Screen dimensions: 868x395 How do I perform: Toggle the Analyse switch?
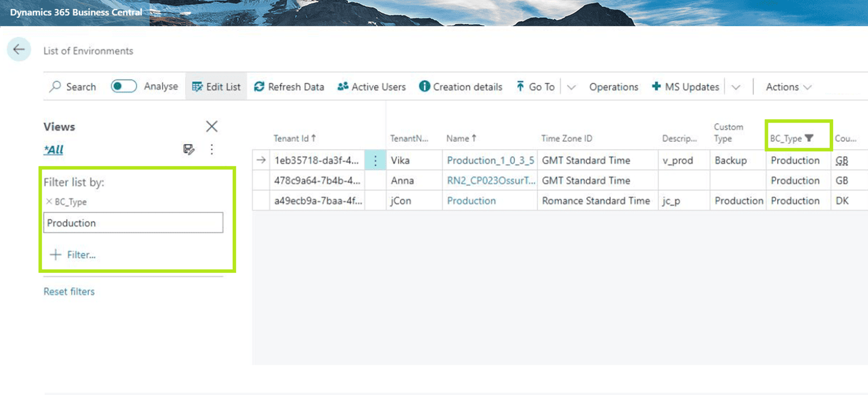[x=124, y=86]
